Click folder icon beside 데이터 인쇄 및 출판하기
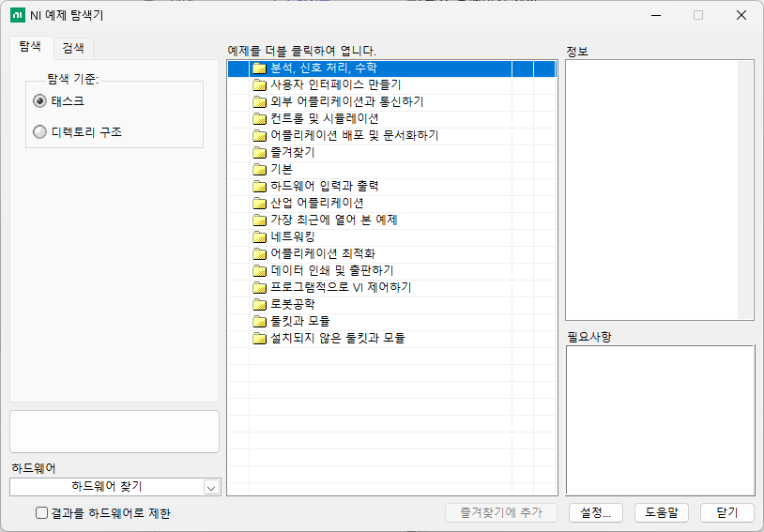 tap(259, 271)
